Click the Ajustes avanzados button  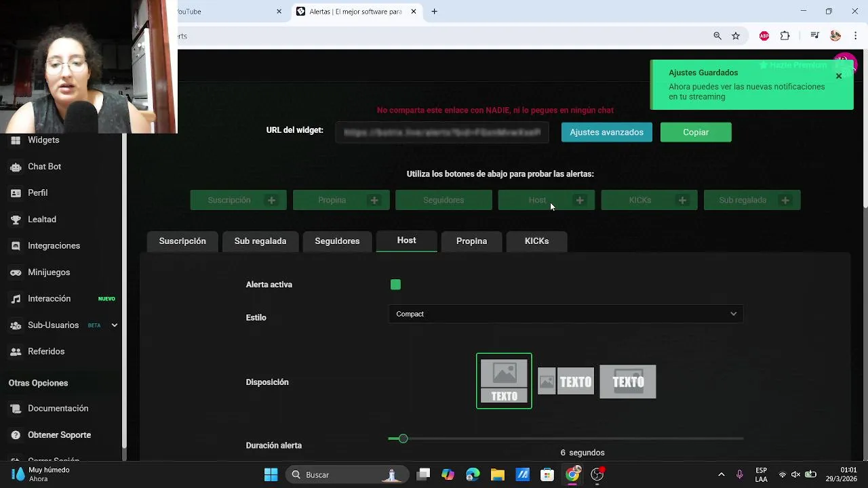[607, 132]
